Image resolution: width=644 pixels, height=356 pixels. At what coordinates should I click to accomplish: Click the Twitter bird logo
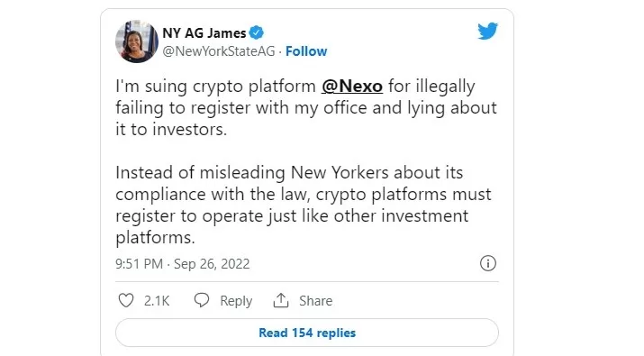(x=487, y=32)
